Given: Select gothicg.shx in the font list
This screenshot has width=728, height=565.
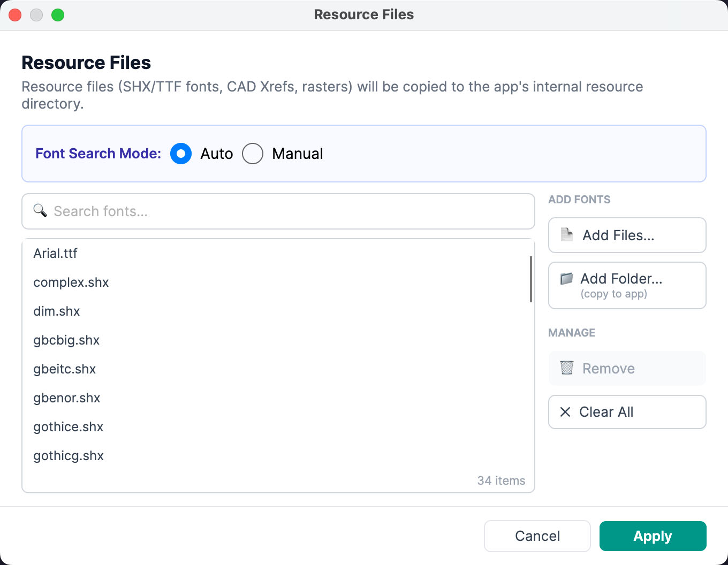Looking at the screenshot, I should coord(278,456).
